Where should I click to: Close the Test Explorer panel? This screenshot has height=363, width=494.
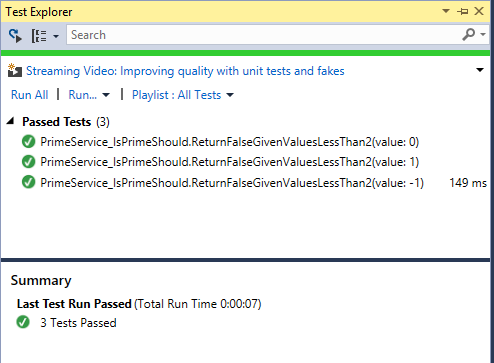tap(479, 11)
